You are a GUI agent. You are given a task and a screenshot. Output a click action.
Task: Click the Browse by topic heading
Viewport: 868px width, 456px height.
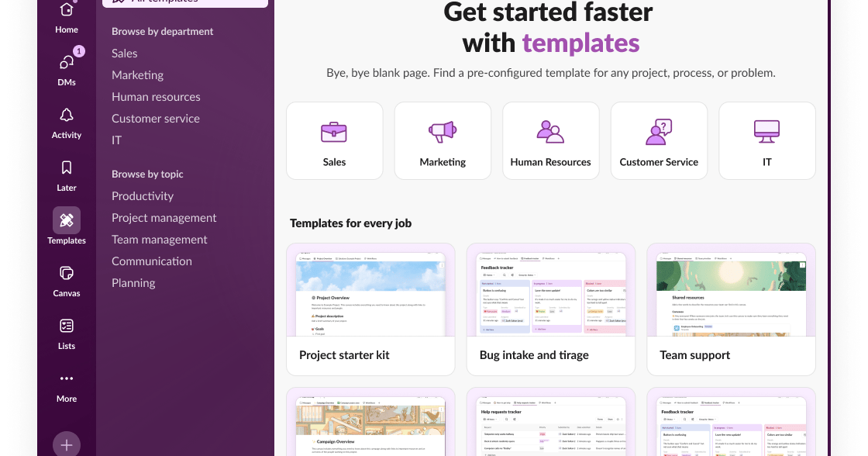[x=147, y=174]
